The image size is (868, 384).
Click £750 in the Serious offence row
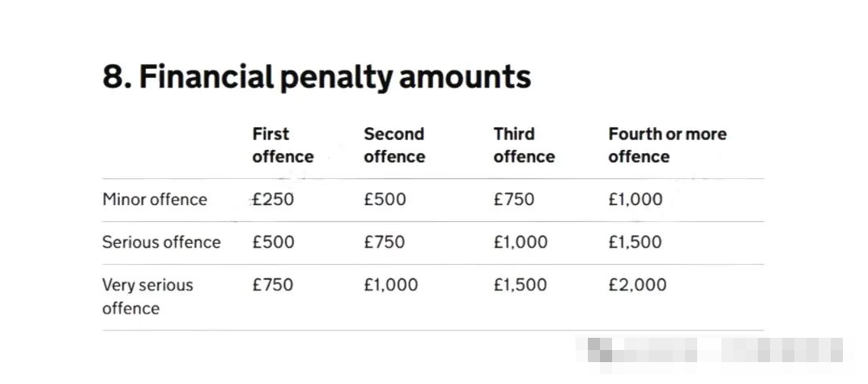pos(384,242)
